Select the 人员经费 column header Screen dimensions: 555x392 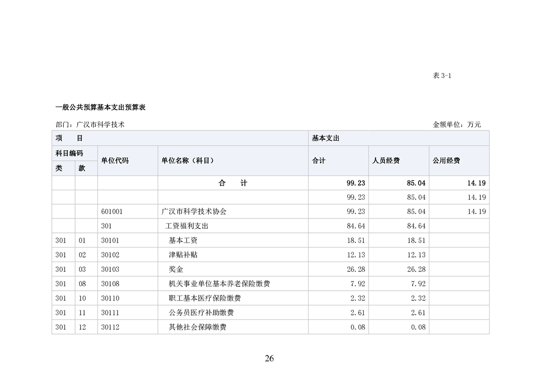pos(386,161)
